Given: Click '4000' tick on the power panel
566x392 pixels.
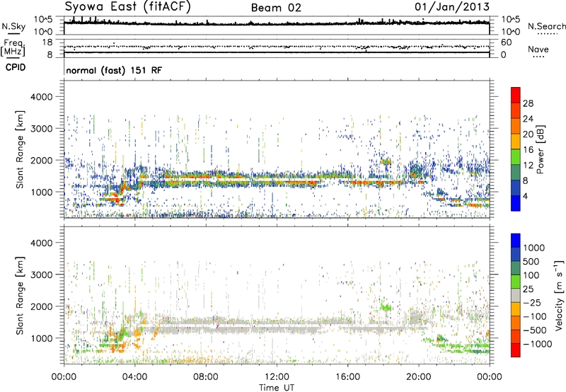Looking at the screenshot, I should click(43, 97).
